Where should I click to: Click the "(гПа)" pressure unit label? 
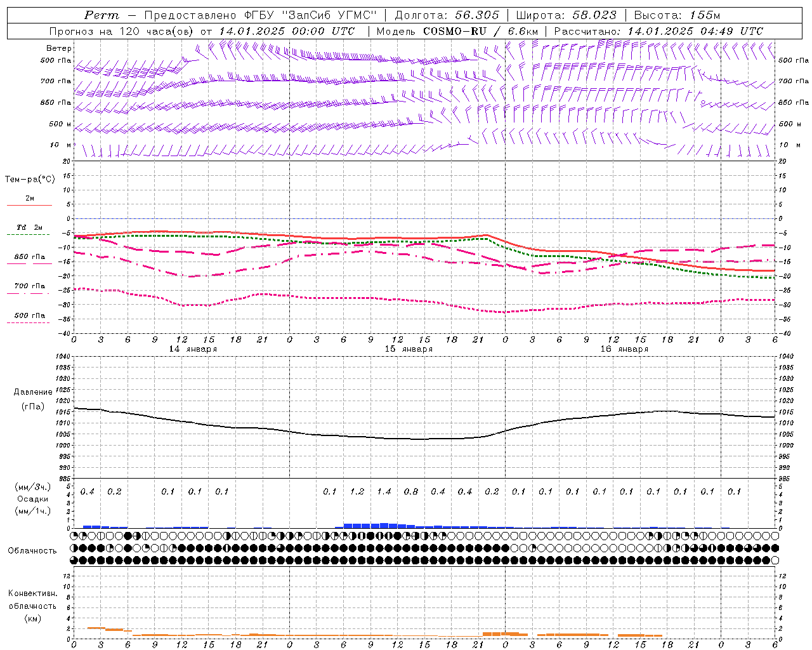tap(33, 407)
